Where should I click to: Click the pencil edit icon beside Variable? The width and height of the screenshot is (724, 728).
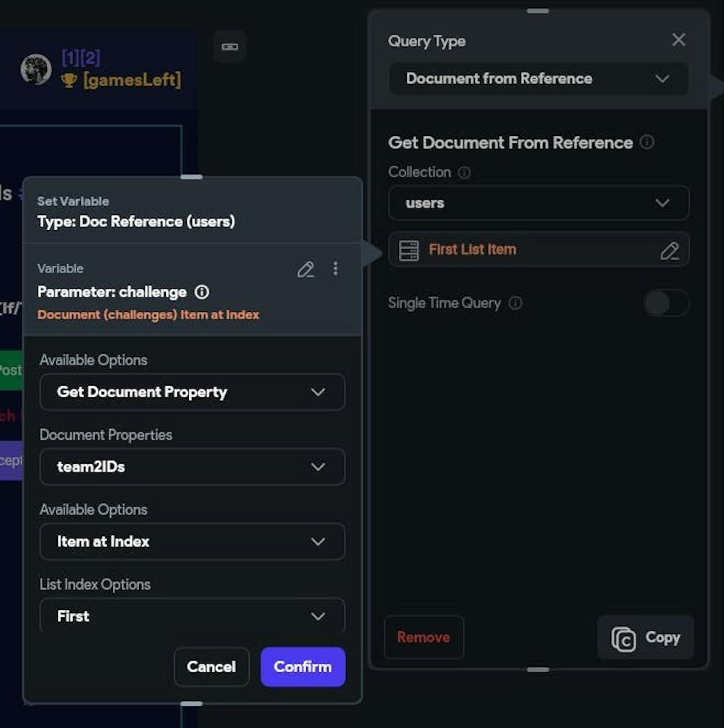tap(306, 269)
